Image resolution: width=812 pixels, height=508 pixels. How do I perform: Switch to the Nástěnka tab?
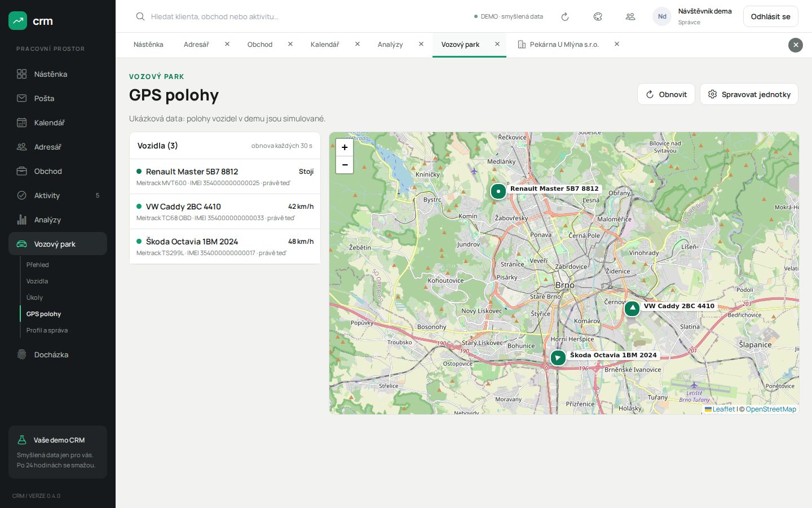pyautogui.click(x=148, y=45)
